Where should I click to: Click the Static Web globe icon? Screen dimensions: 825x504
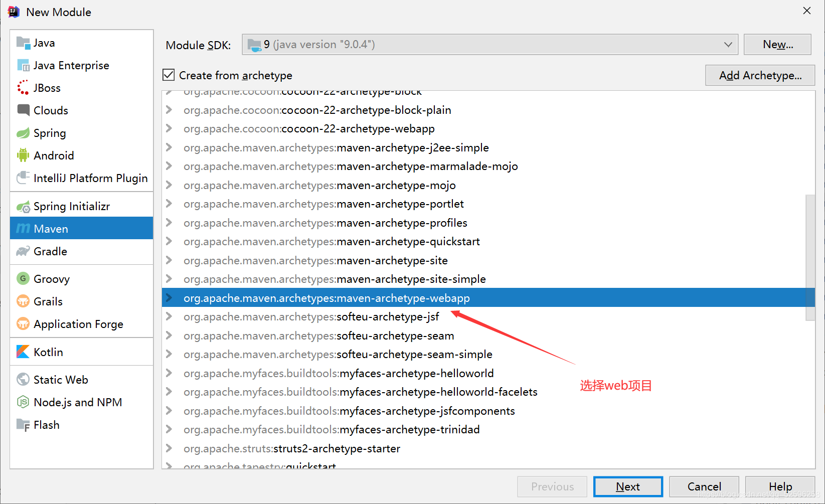23,379
